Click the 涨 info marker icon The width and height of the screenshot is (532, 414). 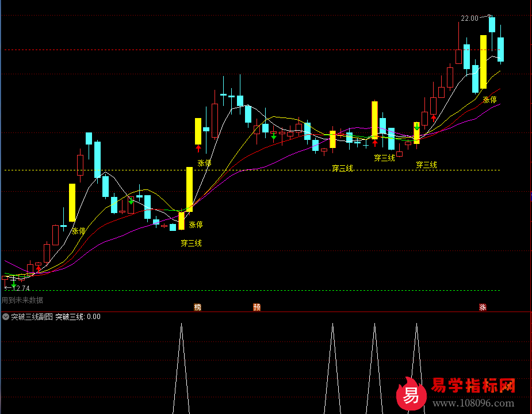point(483,307)
